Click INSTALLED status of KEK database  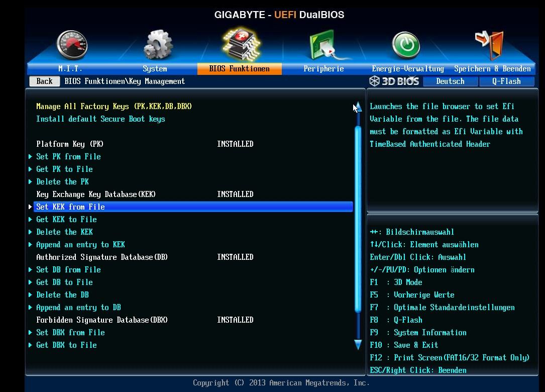click(235, 194)
